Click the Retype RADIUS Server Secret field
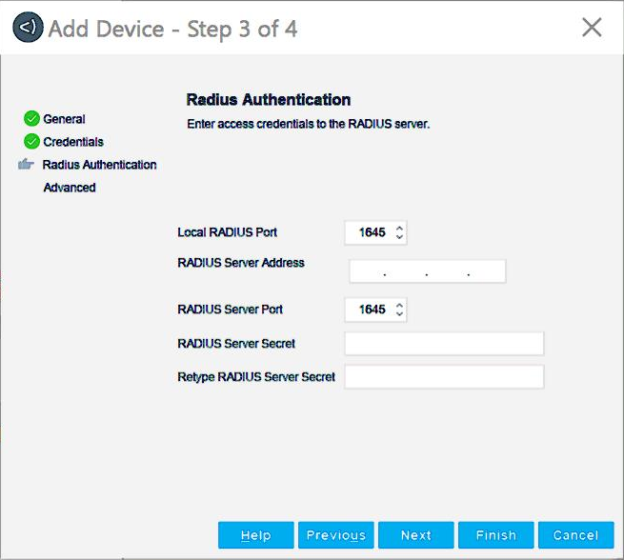The height and width of the screenshot is (560, 624). [x=444, y=377]
